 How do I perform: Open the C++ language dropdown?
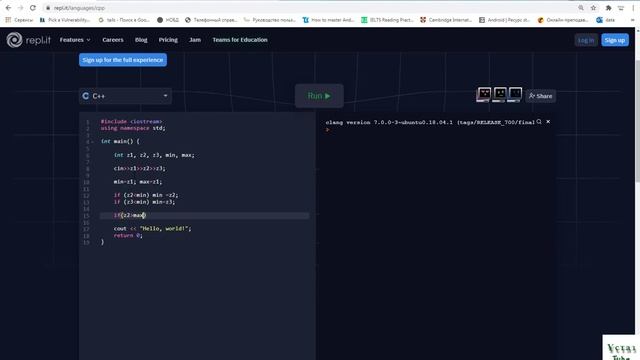[x=125, y=96]
